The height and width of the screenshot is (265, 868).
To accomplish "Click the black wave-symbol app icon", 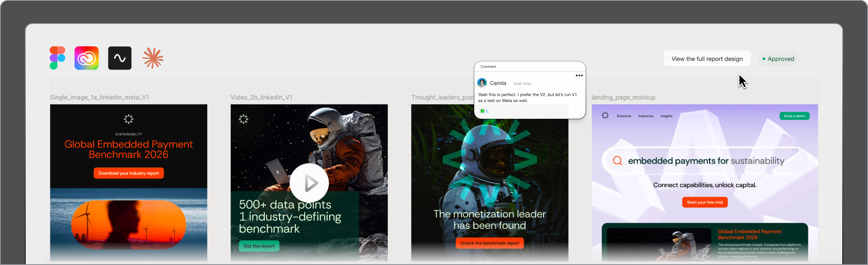I will (120, 58).
